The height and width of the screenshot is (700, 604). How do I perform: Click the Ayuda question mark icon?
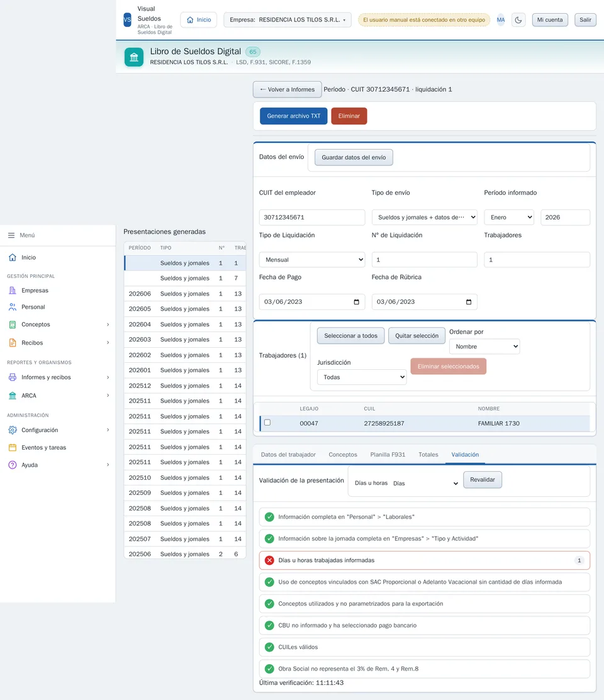13,465
